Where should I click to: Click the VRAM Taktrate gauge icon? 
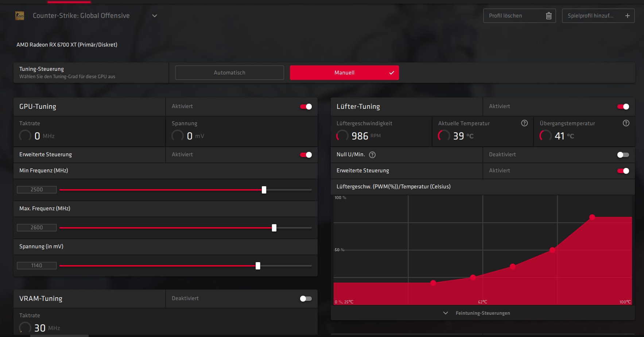(x=25, y=328)
